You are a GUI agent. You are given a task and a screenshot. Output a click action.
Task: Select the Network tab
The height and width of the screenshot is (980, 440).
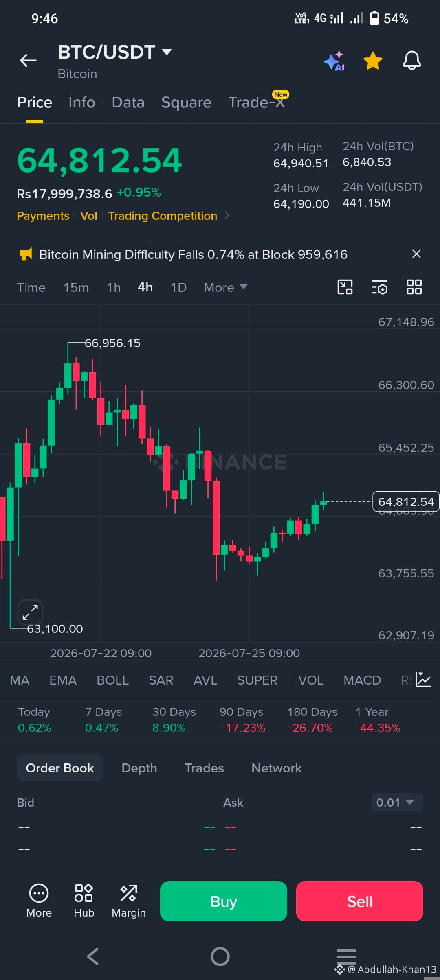(277, 768)
